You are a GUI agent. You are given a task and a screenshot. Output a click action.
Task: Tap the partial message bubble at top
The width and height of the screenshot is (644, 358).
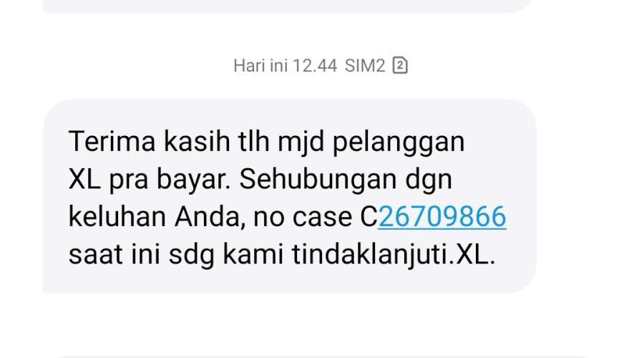(288, 6)
